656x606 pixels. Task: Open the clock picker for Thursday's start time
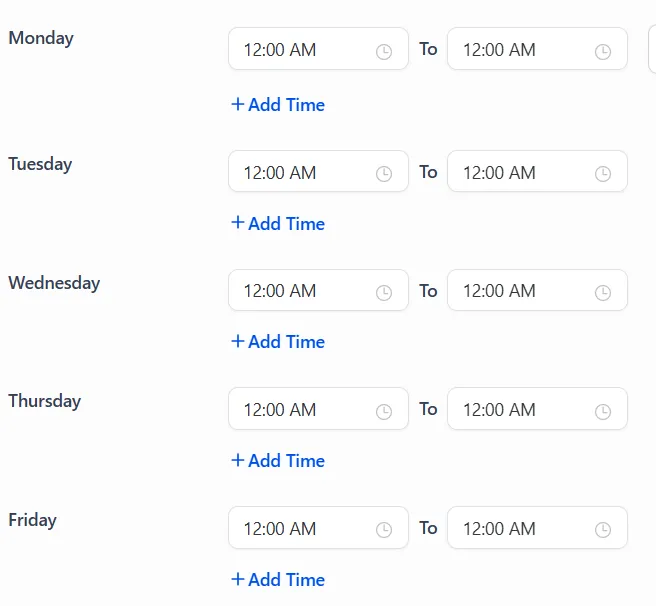pyautogui.click(x=384, y=411)
